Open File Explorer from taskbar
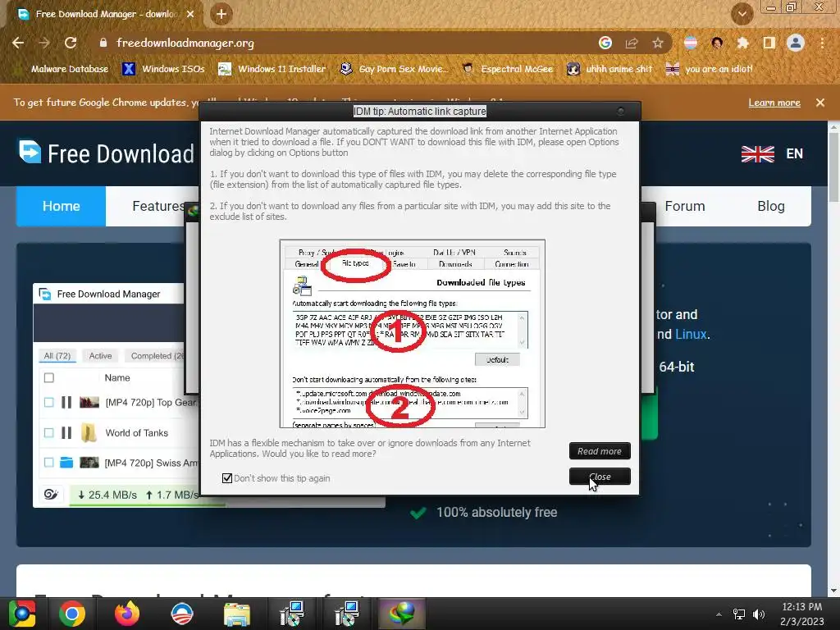 [237, 614]
